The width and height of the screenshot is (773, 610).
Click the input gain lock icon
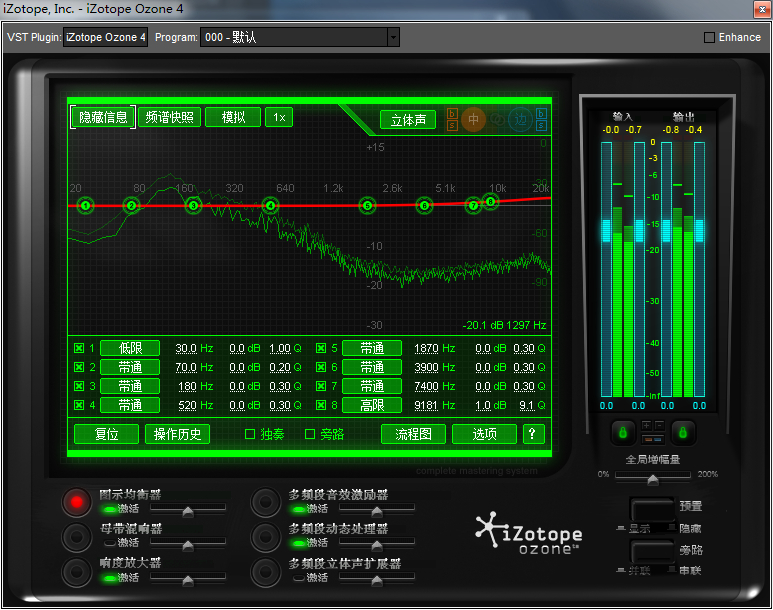coord(621,432)
